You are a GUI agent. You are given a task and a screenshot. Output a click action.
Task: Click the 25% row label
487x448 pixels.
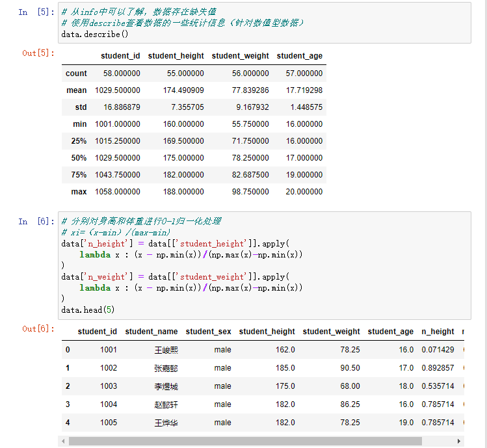coord(79,140)
